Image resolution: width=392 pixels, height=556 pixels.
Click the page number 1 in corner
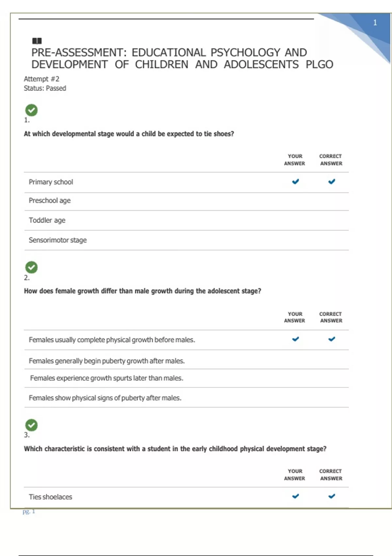coord(375,23)
